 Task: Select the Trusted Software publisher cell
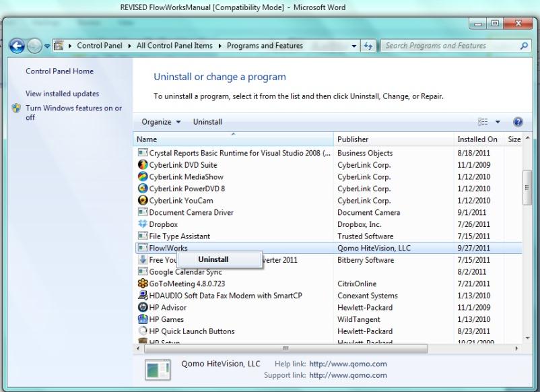pos(366,236)
